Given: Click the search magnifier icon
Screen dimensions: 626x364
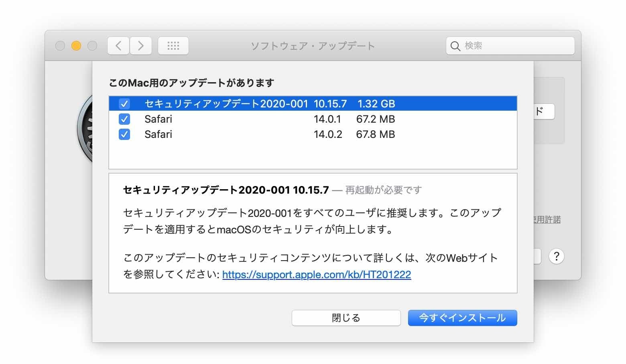Looking at the screenshot, I should [x=455, y=46].
